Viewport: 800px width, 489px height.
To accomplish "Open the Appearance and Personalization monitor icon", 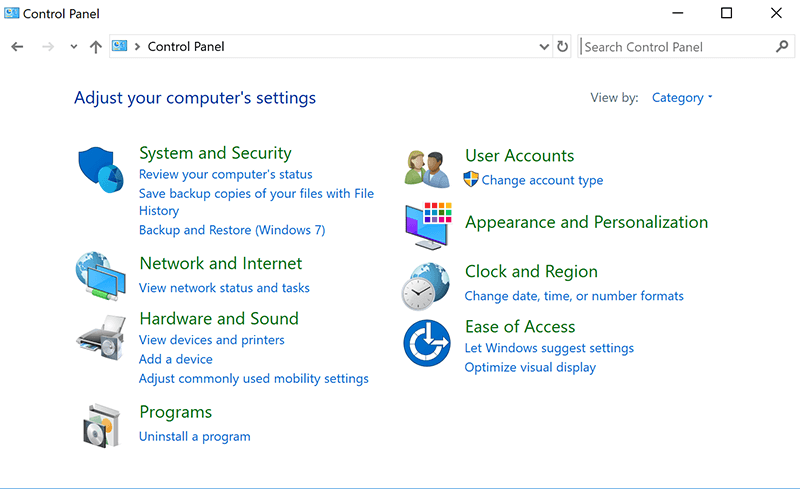I will click(428, 225).
